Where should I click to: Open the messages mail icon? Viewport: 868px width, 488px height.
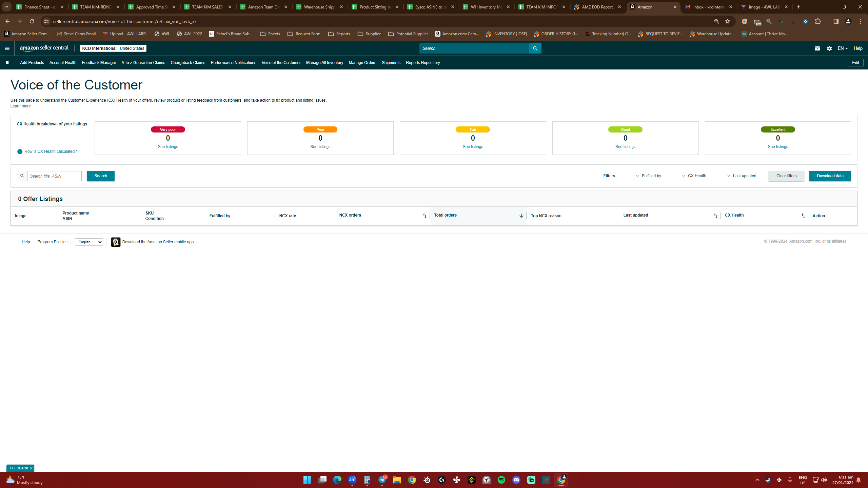point(817,48)
